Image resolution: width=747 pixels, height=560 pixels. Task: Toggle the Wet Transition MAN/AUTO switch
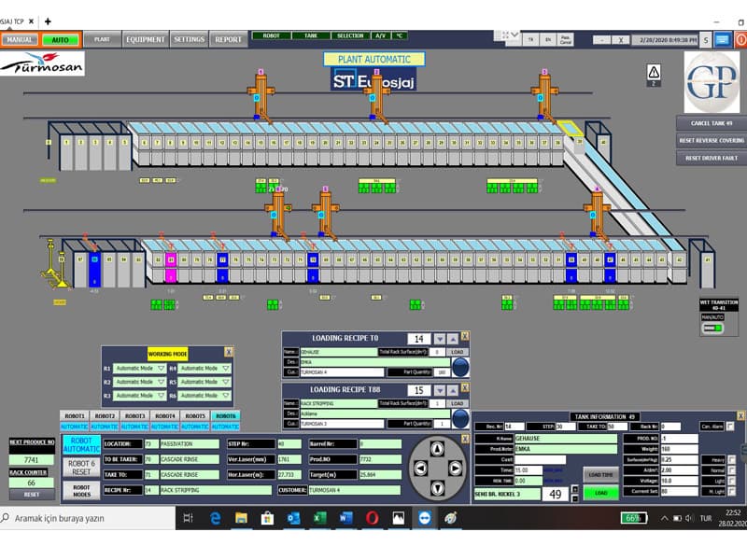click(x=714, y=328)
